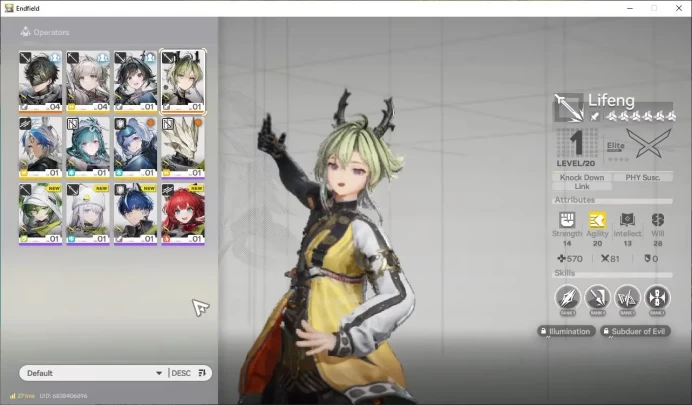Image resolution: width=692 pixels, height=405 pixels.
Task: Select the white spiky creature operator card
Action: tap(183, 147)
